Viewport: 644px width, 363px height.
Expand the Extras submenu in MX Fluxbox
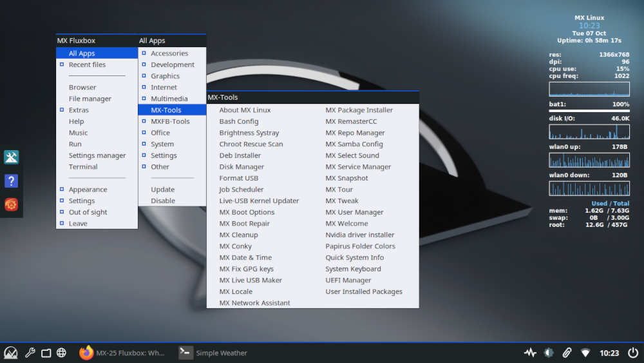point(79,110)
